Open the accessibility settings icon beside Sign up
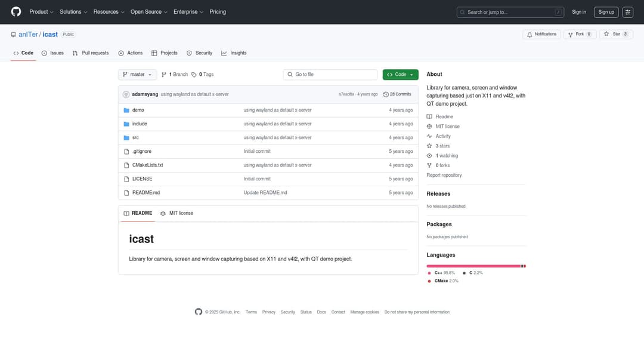The height and width of the screenshot is (363, 644). click(627, 12)
